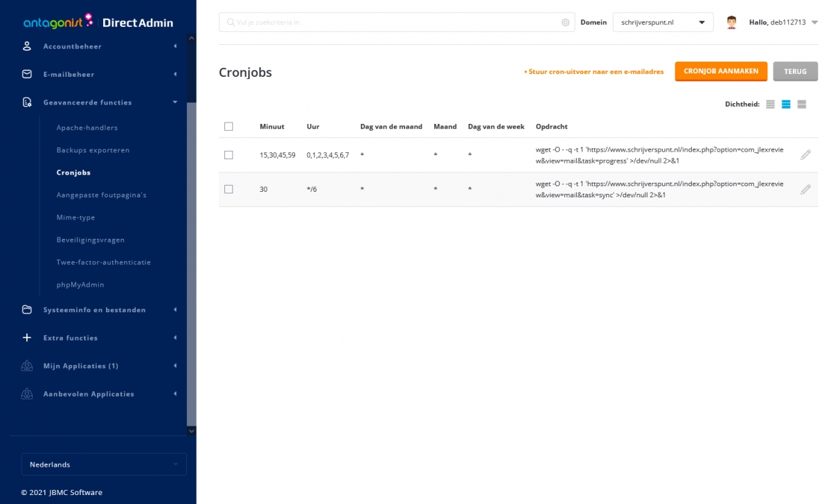This screenshot has width=831, height=504.
Task: Click the sidebar scrollbar down arrow
Action: tap(192, 431)
